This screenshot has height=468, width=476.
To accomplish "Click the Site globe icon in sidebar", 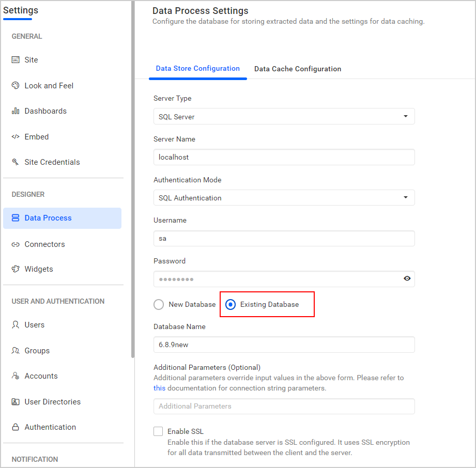I will [16, 60].
